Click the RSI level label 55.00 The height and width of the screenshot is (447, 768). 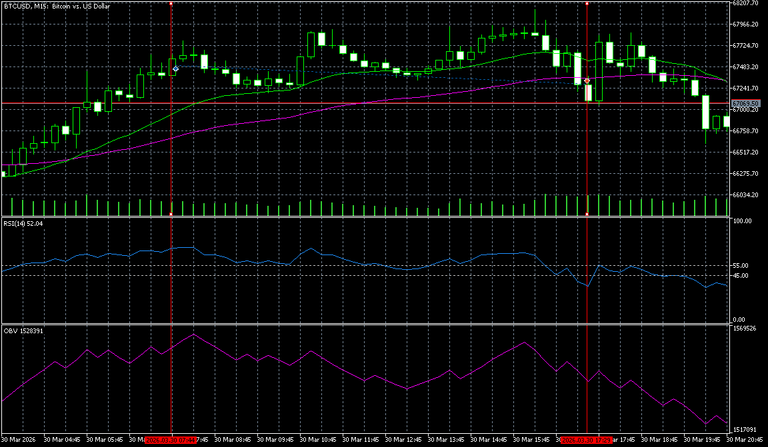(x=741, y=265)
